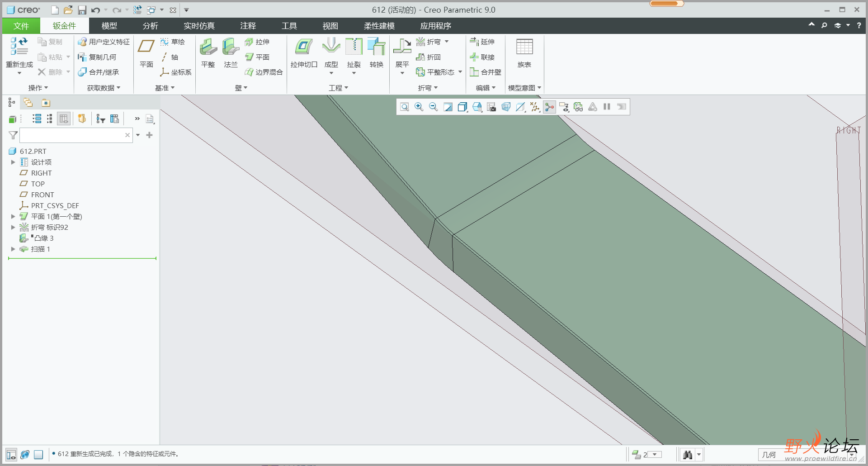Click the Save icon in the quick access toolbar

(82, 10)
